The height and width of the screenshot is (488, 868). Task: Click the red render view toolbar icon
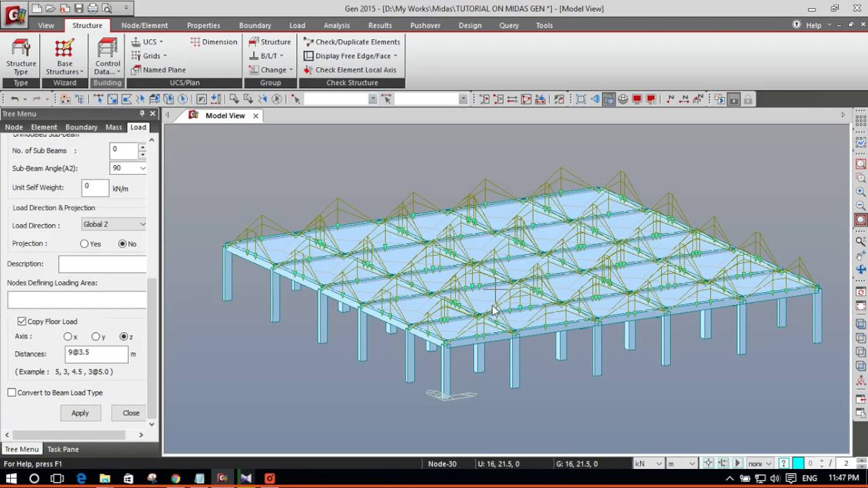click(x=637, y=99)
